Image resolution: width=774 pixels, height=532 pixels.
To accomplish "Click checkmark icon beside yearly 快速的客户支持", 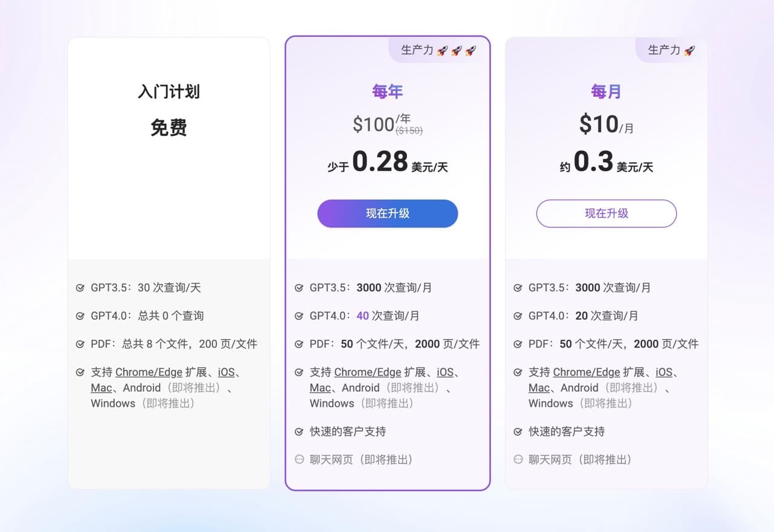I will point(299,432).
